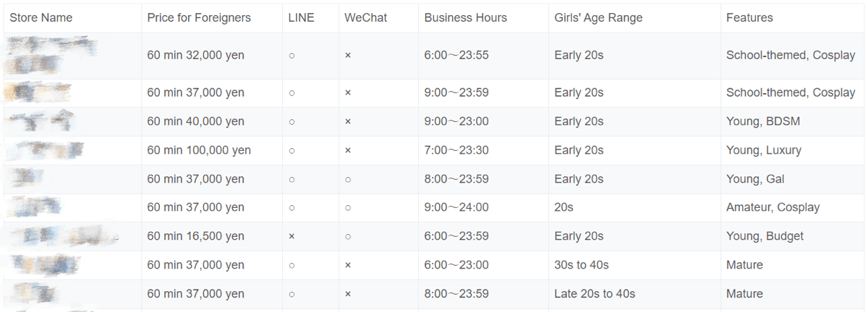Click the LINE column header

click(301, 18)
